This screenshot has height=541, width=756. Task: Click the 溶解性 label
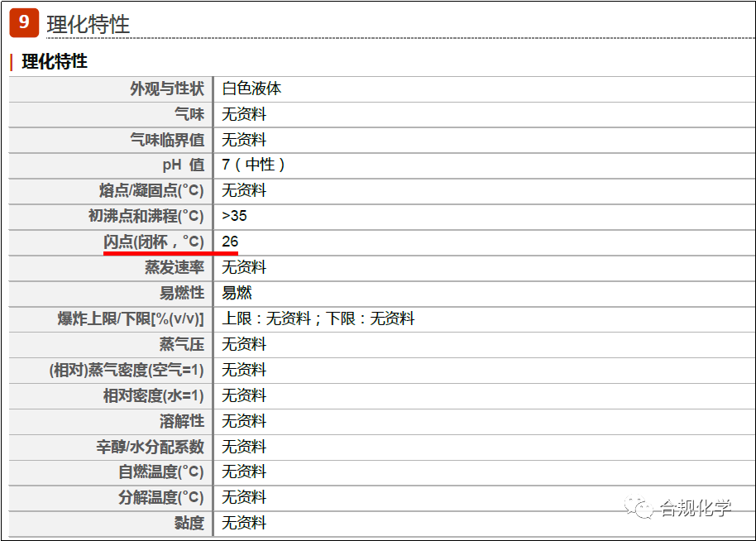pyautogui.click(x=182, y=421)
